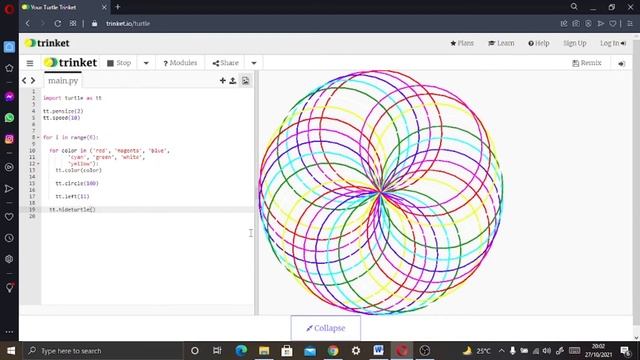Click the right chevron beside main.py
This screenshot has width=640, height=360.
pos(33,81)
